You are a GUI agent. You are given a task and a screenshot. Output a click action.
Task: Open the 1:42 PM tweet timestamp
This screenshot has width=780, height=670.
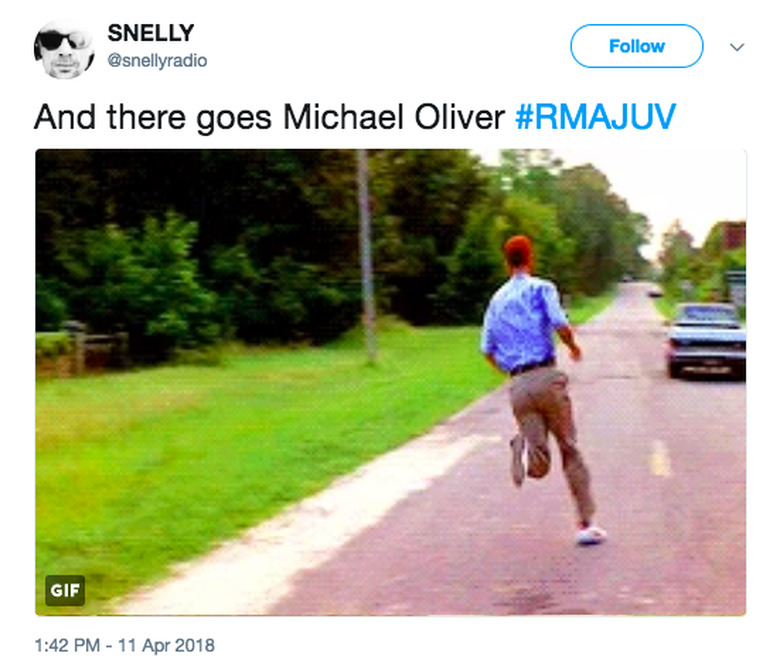click(67, 645)
